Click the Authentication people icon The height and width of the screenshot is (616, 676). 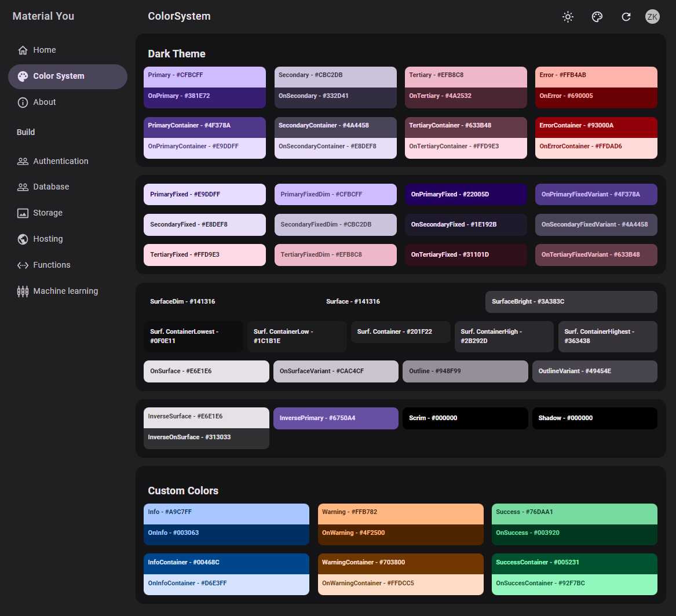pos(23,161)
